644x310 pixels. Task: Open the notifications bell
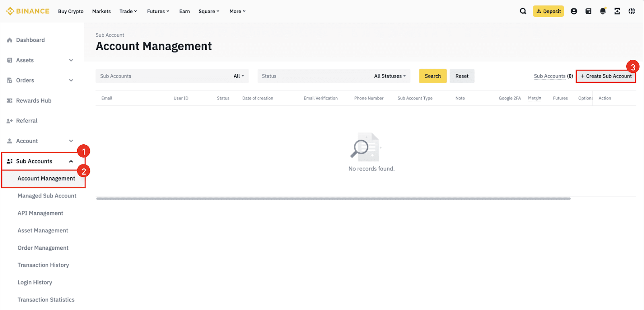tap(603, 11)
